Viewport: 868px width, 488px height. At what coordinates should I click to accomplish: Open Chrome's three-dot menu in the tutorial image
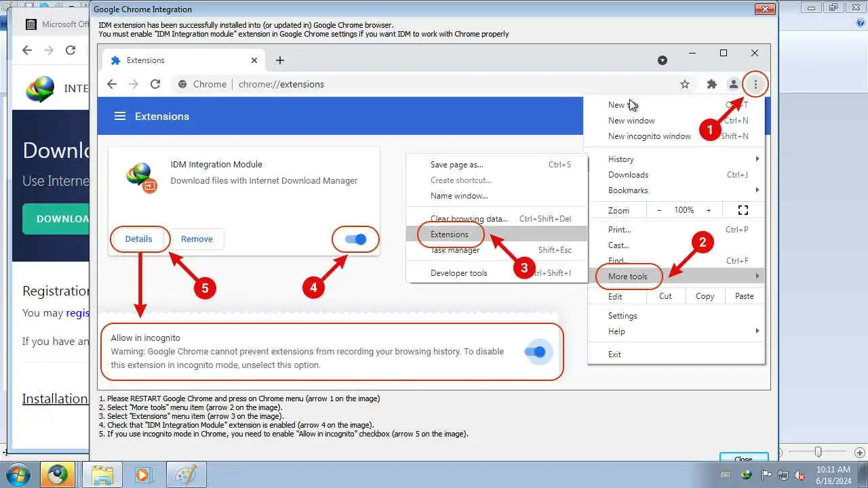755,84
